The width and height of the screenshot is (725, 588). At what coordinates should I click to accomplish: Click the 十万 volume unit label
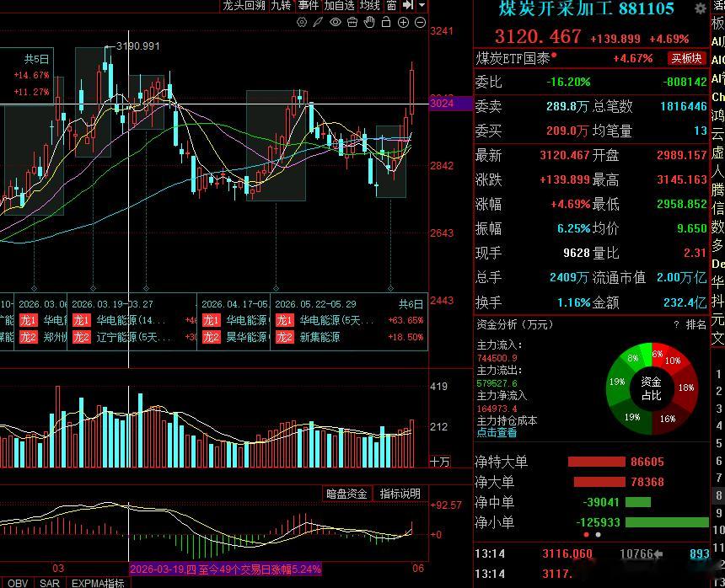pyautogui.click(x=440, y=462)
